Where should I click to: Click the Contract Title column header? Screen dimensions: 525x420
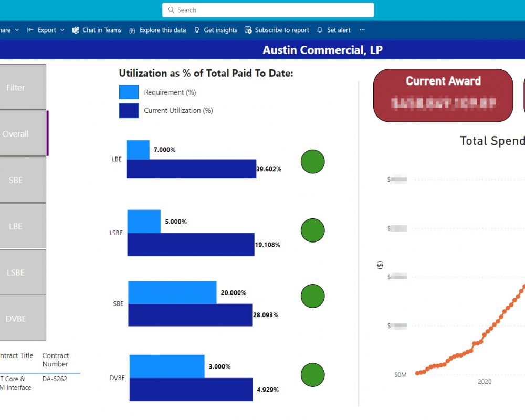pos(16,355)
